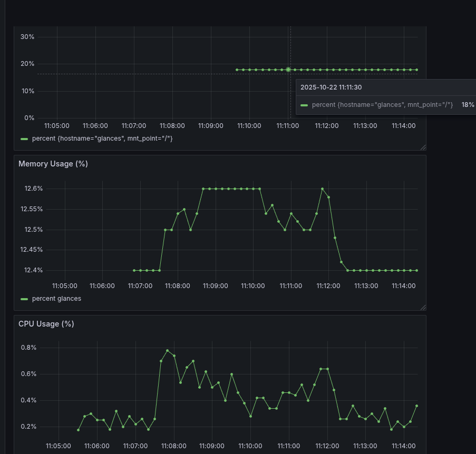
Task: Click the resize handle of the top disk panel
Action: pyautogui.click(x=423, y=147)
